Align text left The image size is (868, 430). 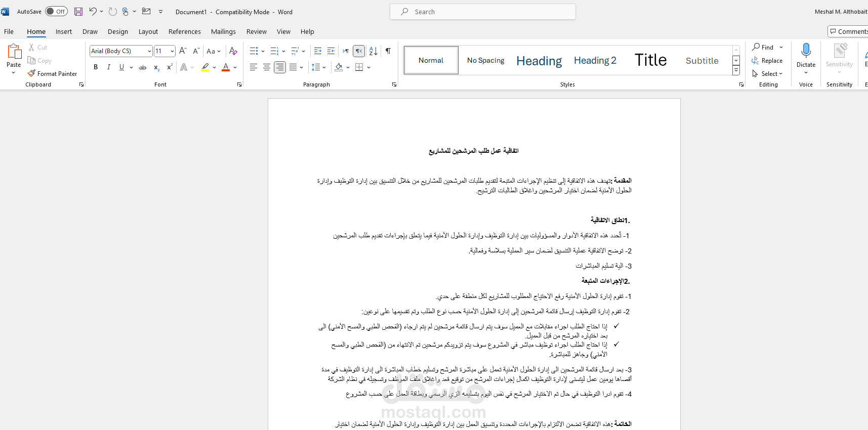click(x=254, y=67)
